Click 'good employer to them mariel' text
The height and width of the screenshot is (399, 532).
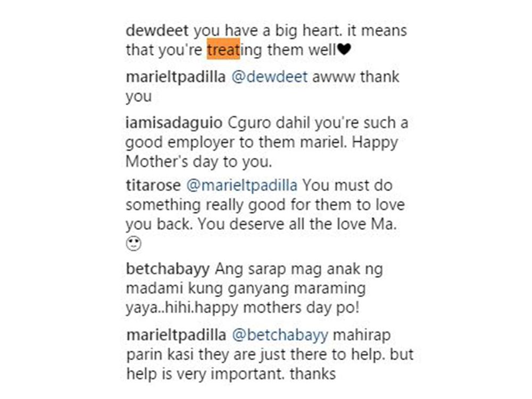[x=236, y=143]
